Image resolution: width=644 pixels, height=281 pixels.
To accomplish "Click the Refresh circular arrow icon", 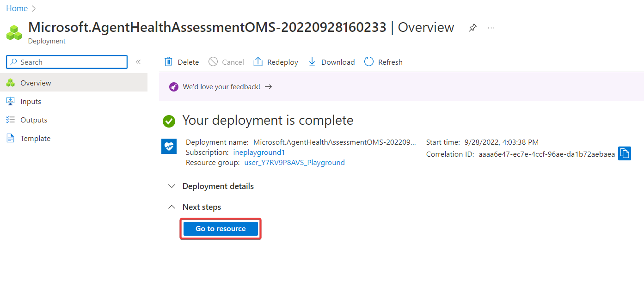I will pos(369,62).
